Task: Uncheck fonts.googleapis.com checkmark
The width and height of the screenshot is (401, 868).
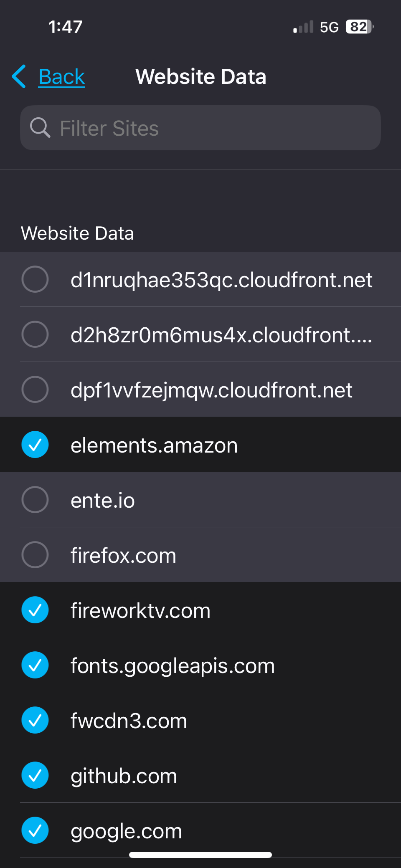Action: point(35,665)
